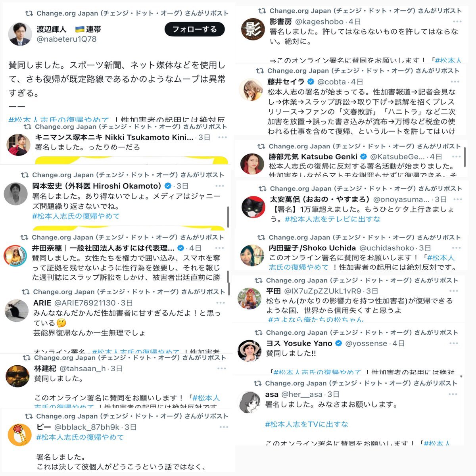Open the more menu on 影書房's post
Image resolution: width=476 pixels, height=476 pixels.
457,21
